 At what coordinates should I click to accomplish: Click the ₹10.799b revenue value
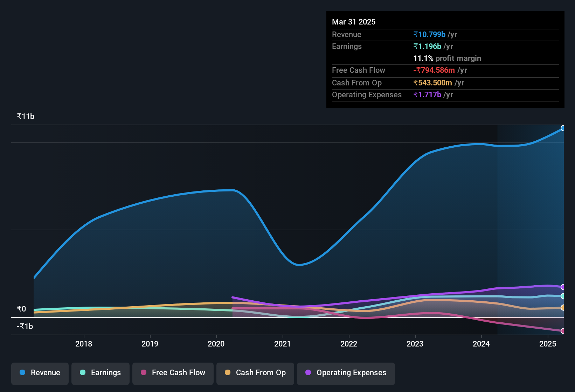tap(429, 35)
